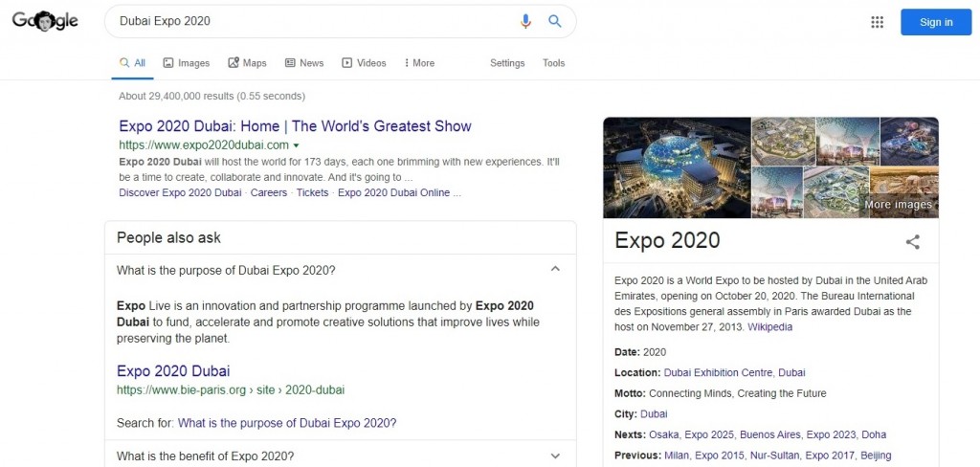Click More images in knowledge panel
The height and width of the screenshot is (467, 980).
[x=898, y=205]
